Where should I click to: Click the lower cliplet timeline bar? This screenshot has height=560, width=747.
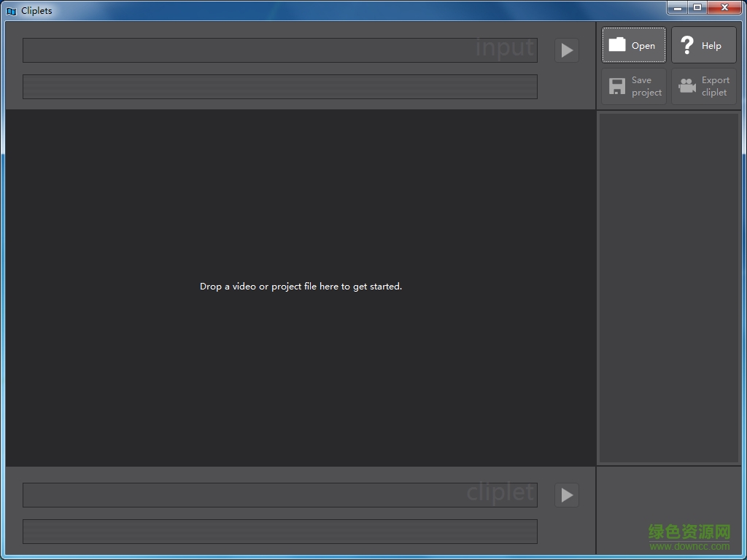click(x=280, y=532)
